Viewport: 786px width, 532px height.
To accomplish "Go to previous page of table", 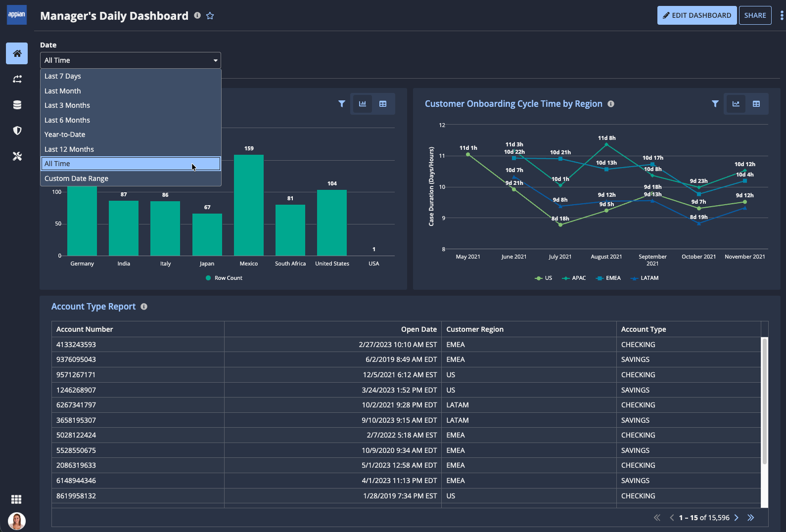I will click(672, 518).
